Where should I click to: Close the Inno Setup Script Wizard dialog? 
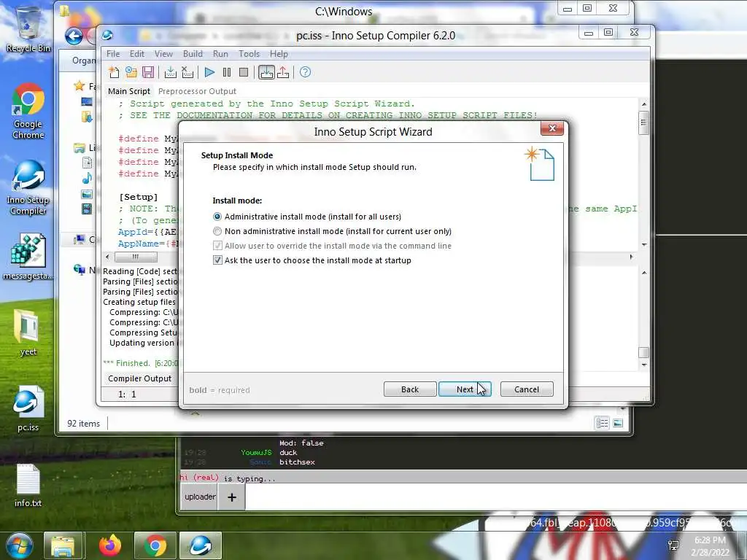[x=552, y=128]
